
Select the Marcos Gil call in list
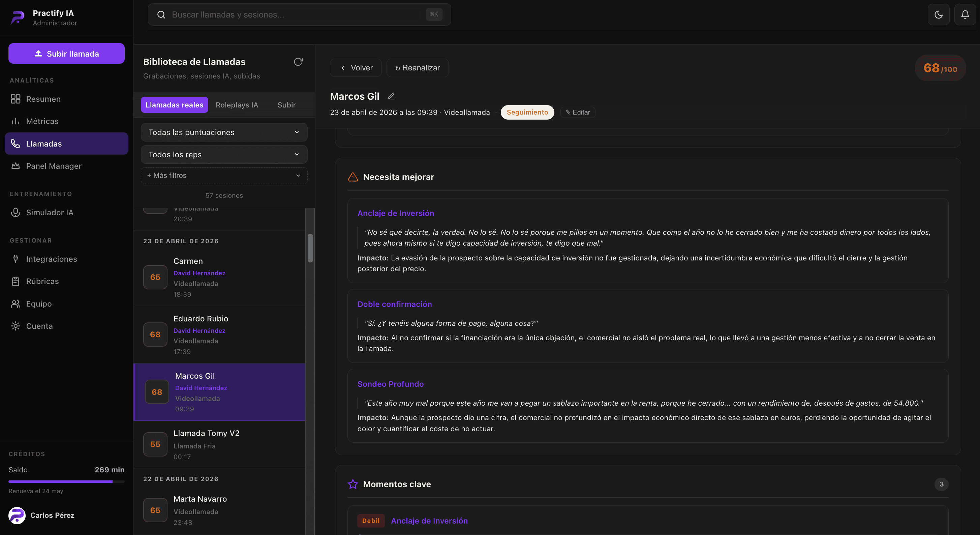click(x=219, y=392)
